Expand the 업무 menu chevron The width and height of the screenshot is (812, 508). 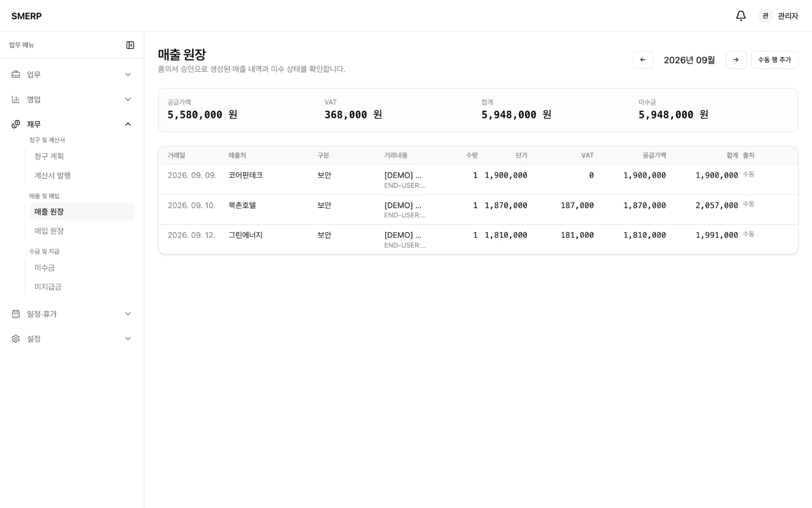tap(128, 75)
